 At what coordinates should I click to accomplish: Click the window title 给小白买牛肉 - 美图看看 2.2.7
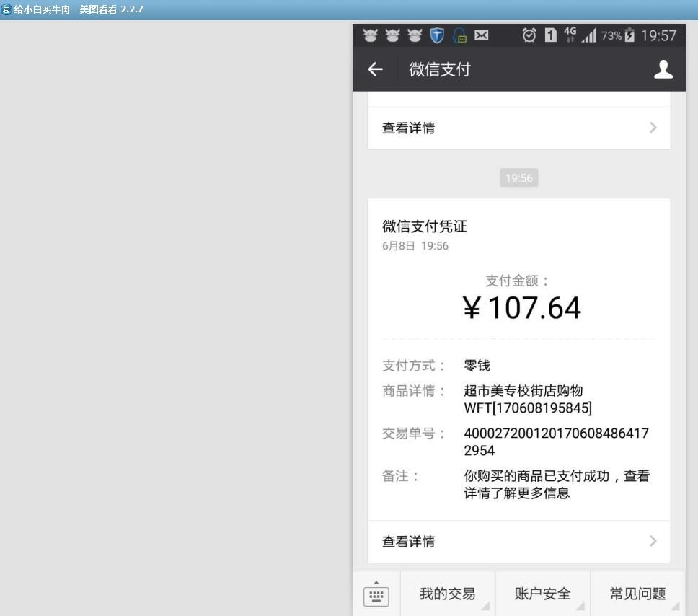click(79, 9)
